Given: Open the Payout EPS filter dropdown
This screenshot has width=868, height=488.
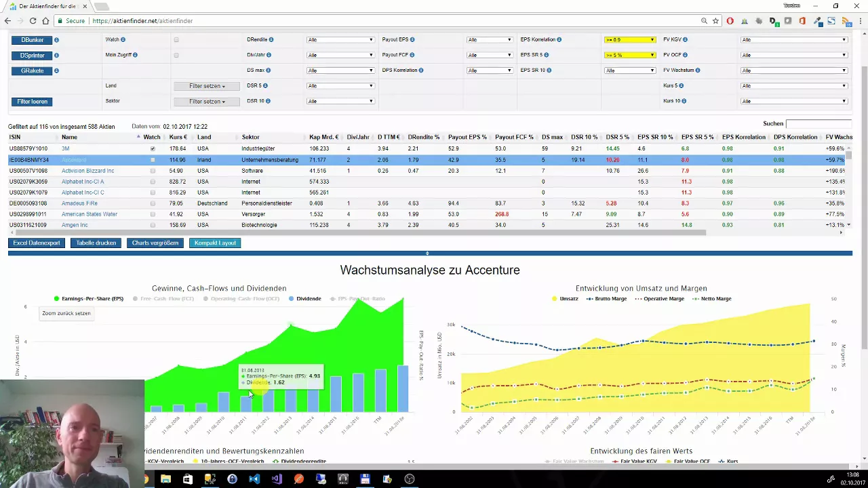Looking at the screenshot, I should click(490, 40).
